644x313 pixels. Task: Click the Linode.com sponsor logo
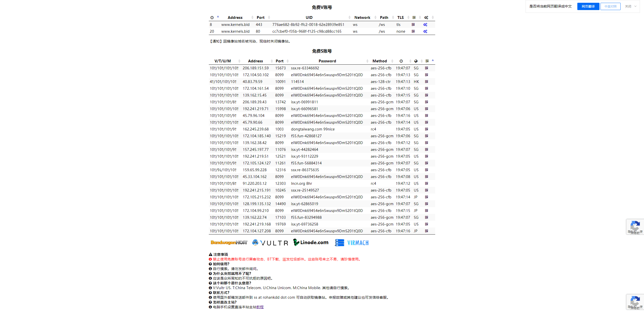311,243
